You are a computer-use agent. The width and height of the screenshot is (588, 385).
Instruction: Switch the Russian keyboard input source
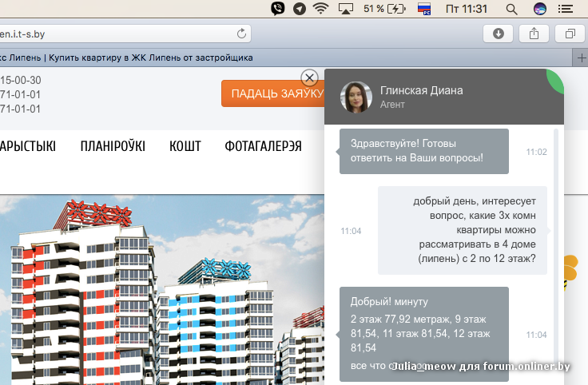pos(424,9)
